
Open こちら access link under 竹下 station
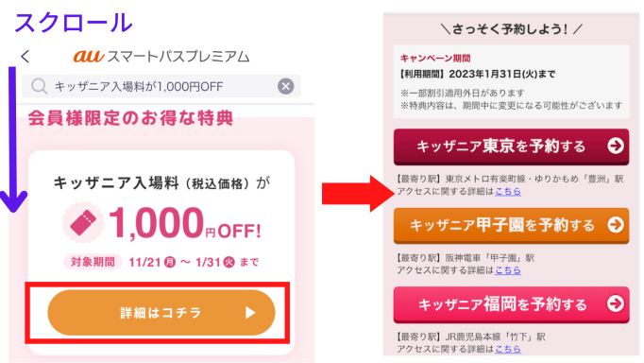pos(508,349)
